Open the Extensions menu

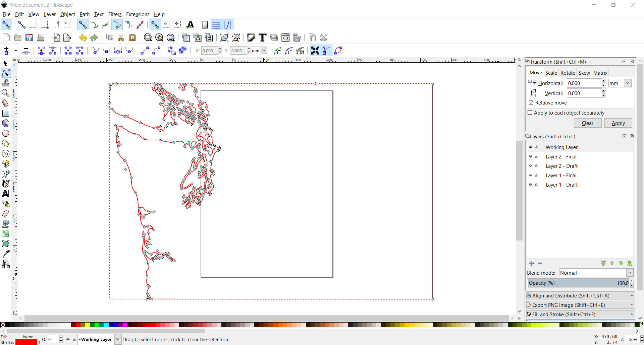point(138,14)
